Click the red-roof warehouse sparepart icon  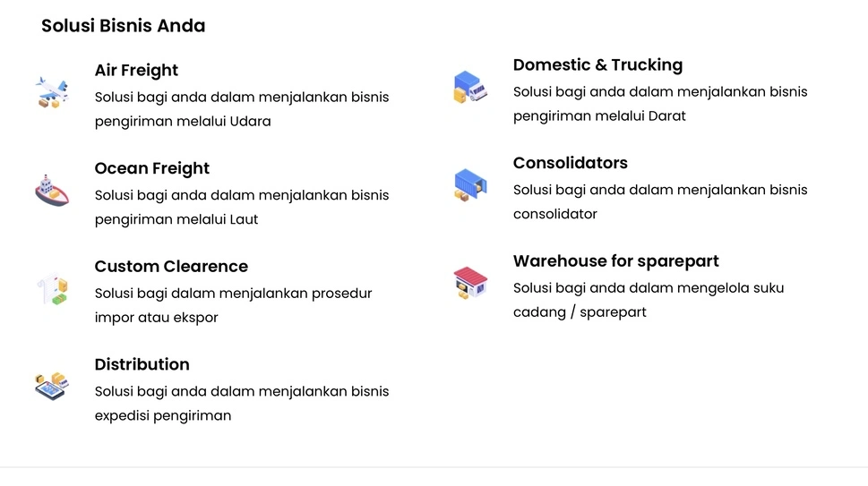coord(470,283)
